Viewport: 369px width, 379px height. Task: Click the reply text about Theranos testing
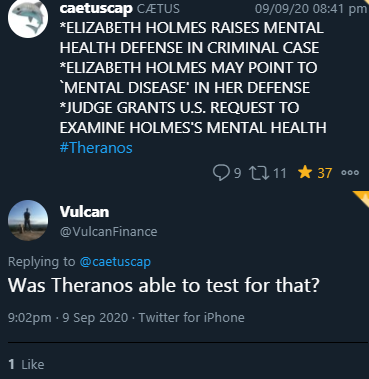(164, 286)
